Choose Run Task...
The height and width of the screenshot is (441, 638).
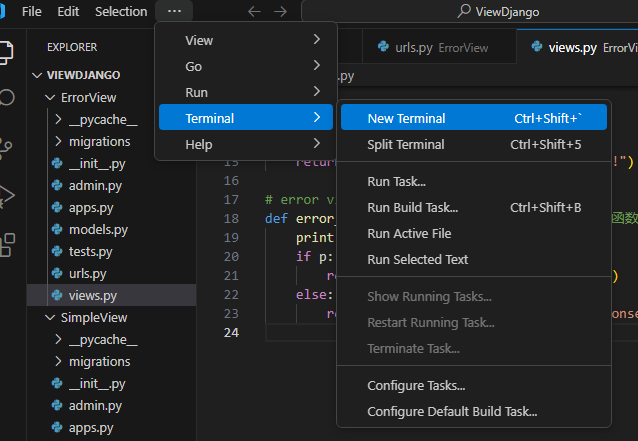click(474, 181)
